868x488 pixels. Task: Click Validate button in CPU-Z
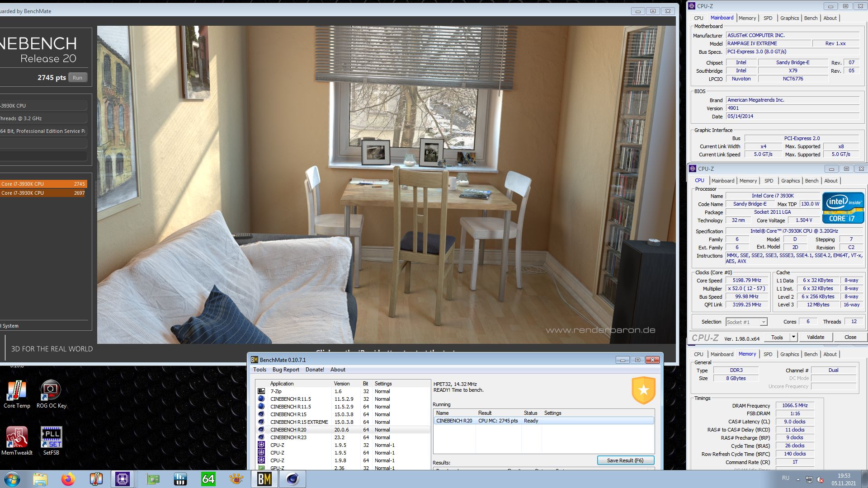(815, 337)
